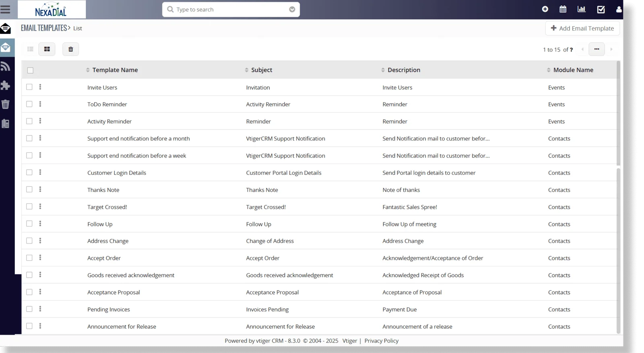Click 'Acknowledgement/Acceptance of Order' cell
Image resolution: width=644 pixels, height=353 pixels.
[433, 258]
